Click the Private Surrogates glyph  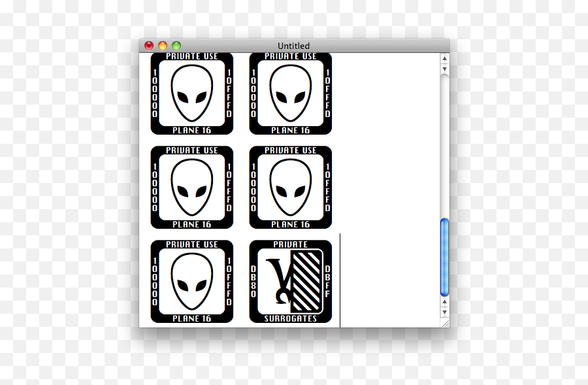tap(290, 281)
